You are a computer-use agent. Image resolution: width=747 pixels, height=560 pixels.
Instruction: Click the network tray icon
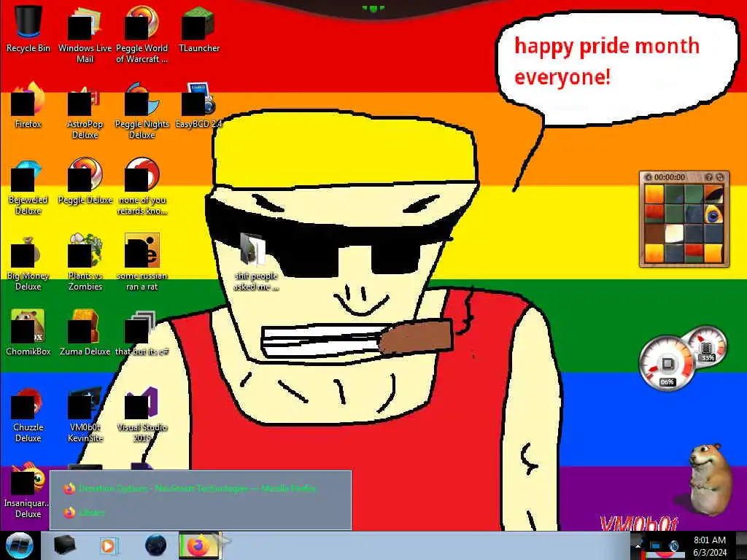click(656, 546)
